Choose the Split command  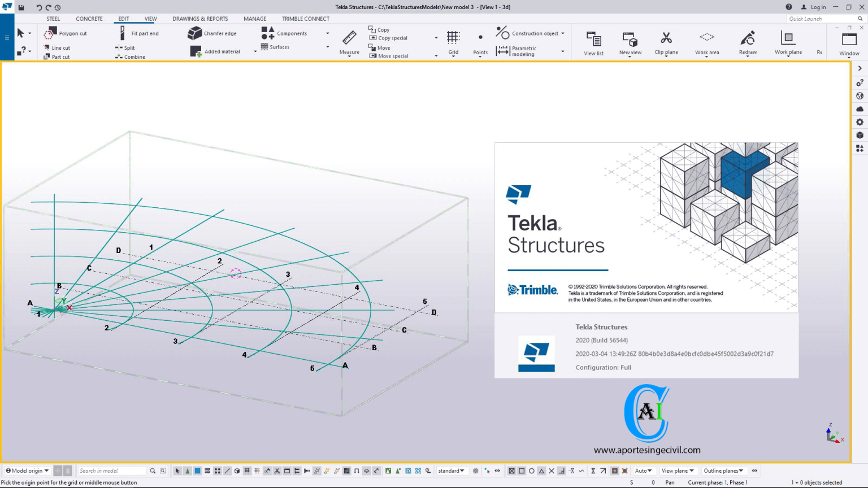pyautogui.click(x=125, y=48)
